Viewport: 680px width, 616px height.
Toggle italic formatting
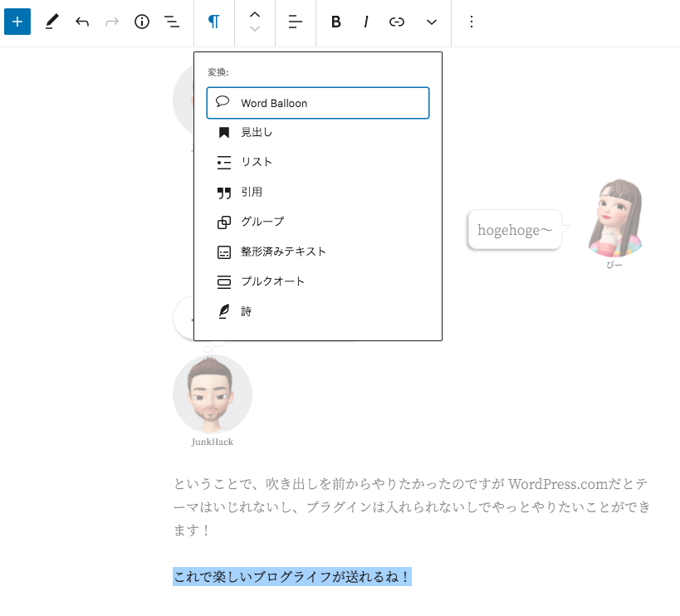(x=366, y=22)
